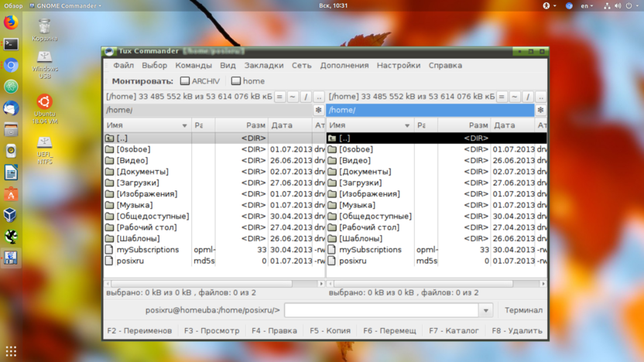Click the right panel bookmark star button
Viewport: 644px width, 362px height.
click(x=540, y=111)
